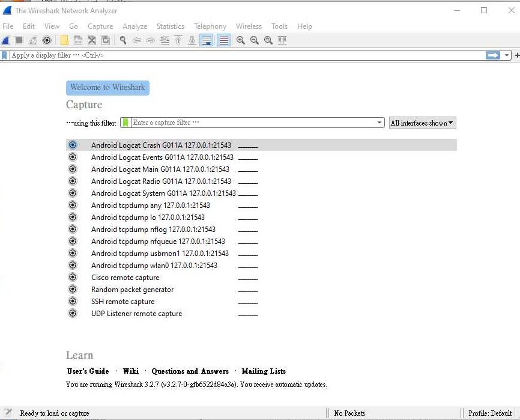Zoom in main window text icon

click(x=240, y=40)
